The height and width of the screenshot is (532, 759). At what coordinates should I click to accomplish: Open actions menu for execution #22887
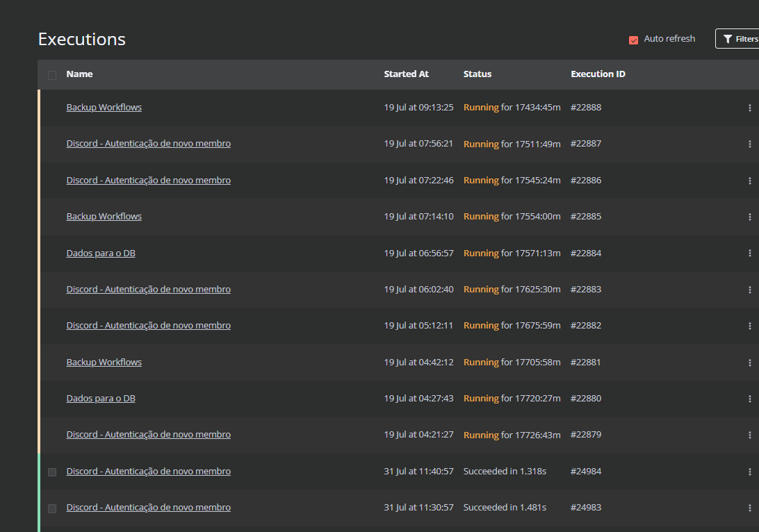[750, 144]
